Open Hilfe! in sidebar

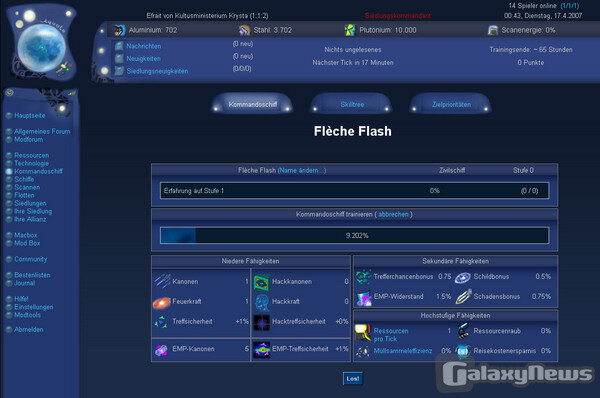tap(21, 299)
